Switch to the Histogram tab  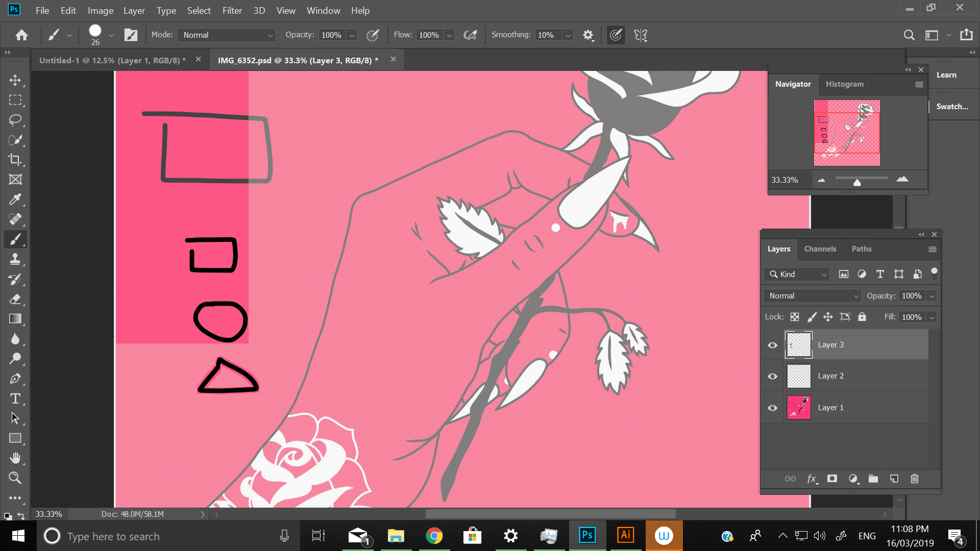coord(845,84)
